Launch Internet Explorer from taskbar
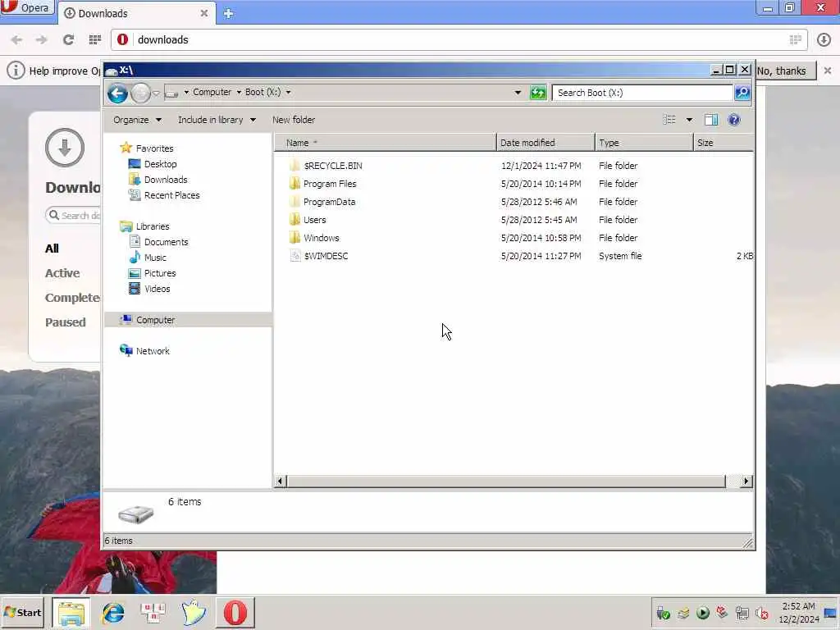840x630 pixels. click(113, 612)
